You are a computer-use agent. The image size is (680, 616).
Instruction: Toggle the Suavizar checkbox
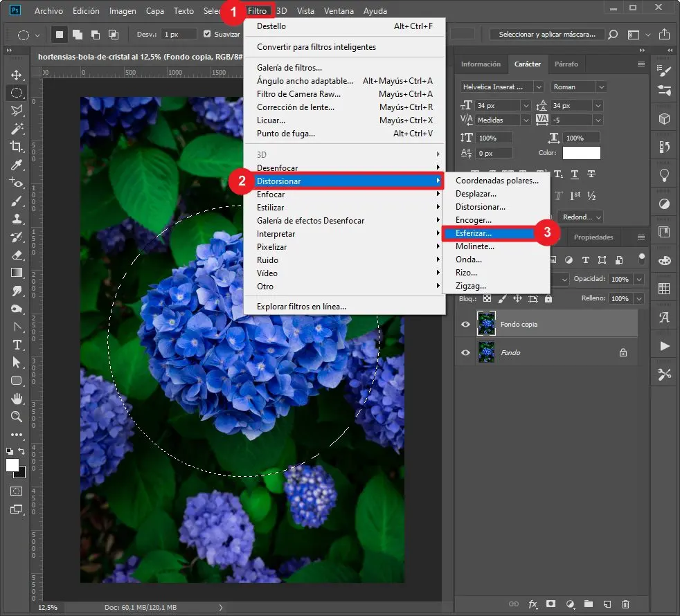click(x=208, y=34)
